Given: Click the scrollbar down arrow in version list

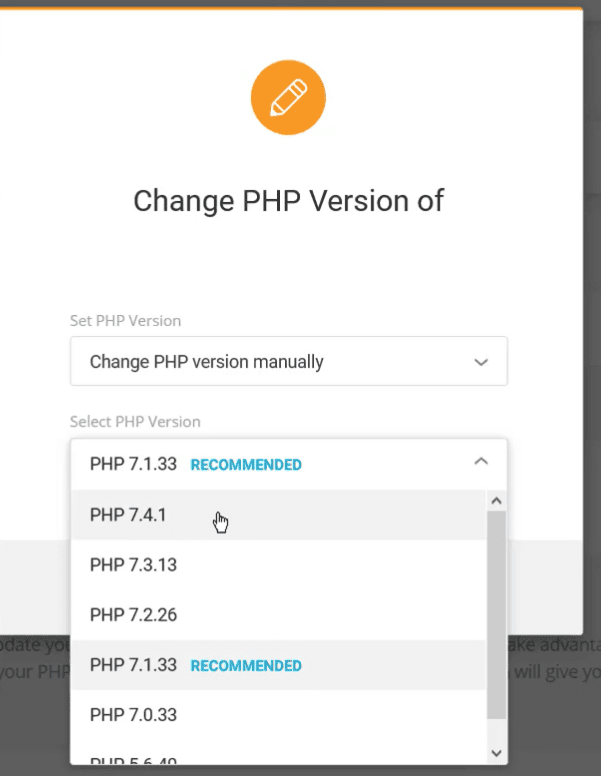Looking at the screenshot, I should (x=497, y=752).
